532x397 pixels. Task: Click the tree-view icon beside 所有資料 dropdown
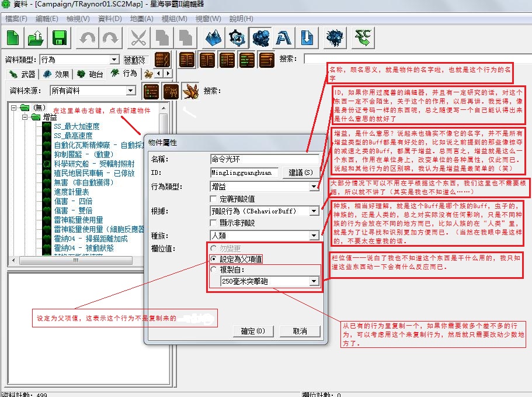151,91
